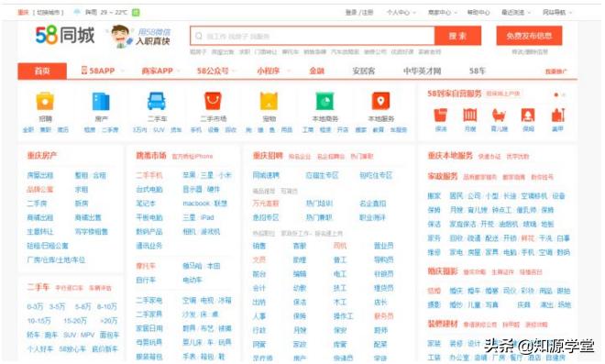
Task: Open the 帮助中心 link
Action: click(x=478, y=12)
